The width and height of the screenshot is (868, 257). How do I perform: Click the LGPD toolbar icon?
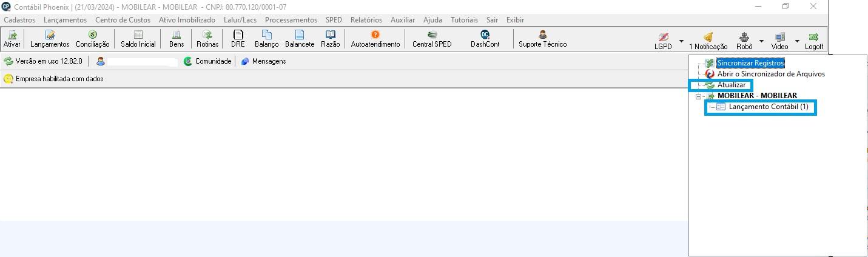click(663, 41)
